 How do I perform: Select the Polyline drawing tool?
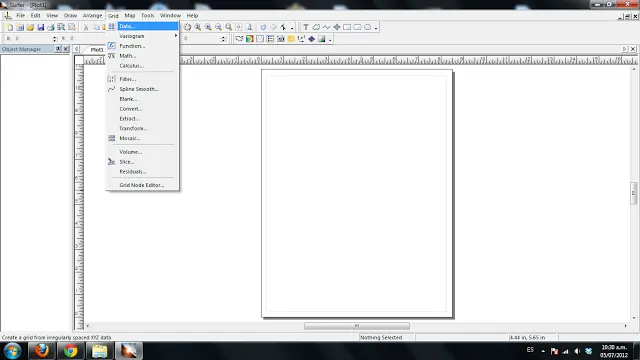[x=326, y=27]
